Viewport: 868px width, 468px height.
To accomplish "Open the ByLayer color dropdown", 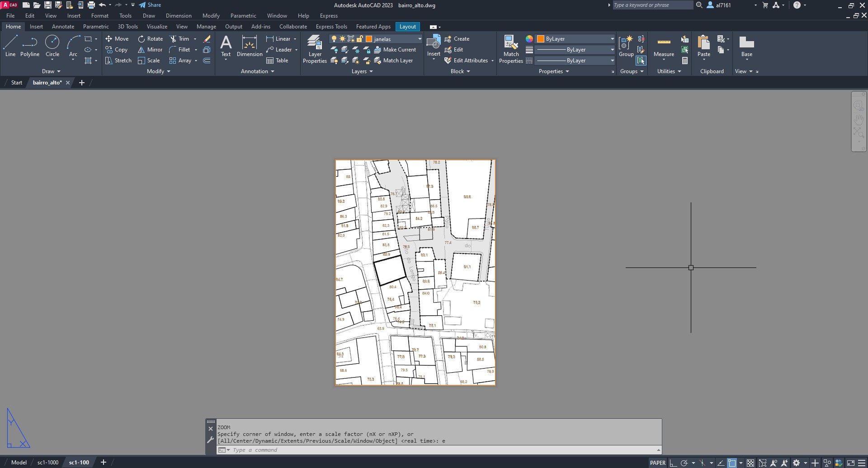I will (612, 39).
